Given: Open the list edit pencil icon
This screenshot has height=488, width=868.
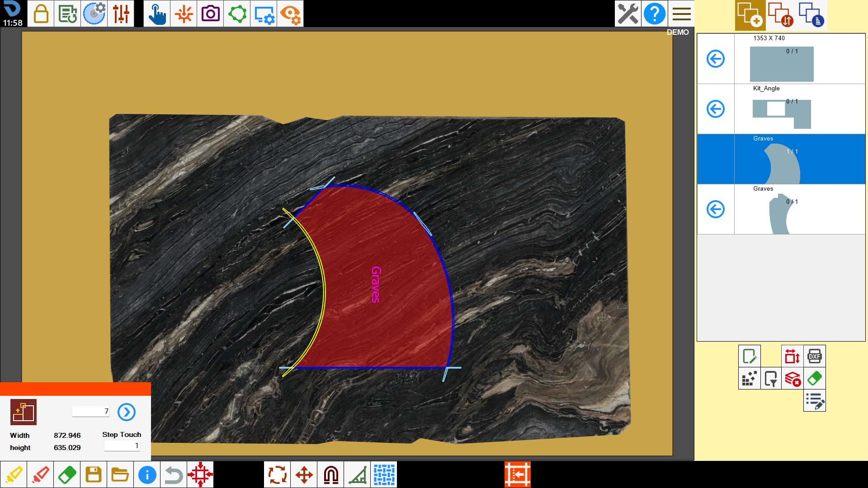Looking at the screenshot, I should point(815,400).
